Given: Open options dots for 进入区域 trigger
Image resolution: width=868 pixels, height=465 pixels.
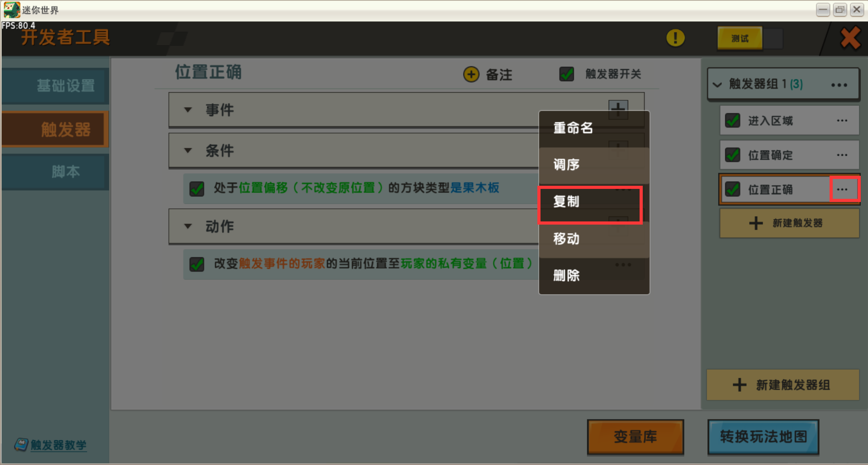Looking at the screenshot, I should 842,121.
